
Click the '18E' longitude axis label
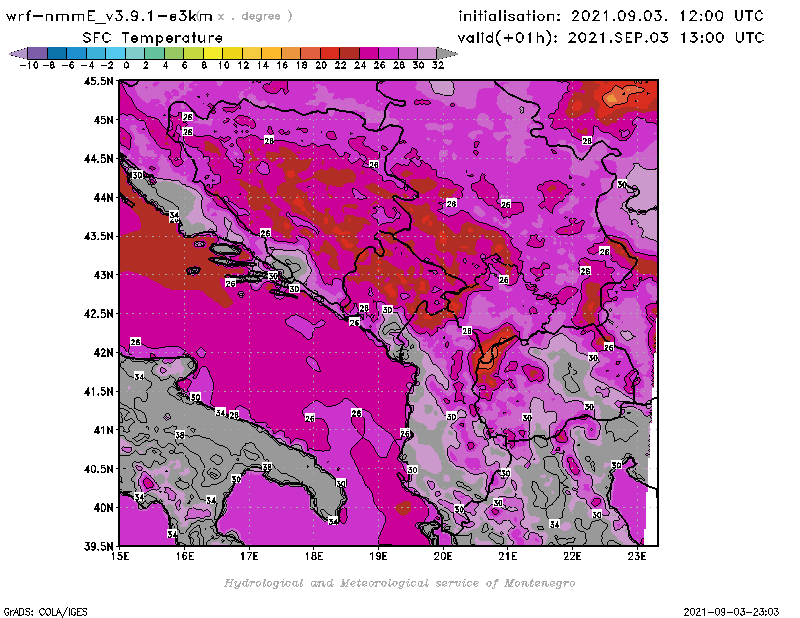[x=314, y=556]
